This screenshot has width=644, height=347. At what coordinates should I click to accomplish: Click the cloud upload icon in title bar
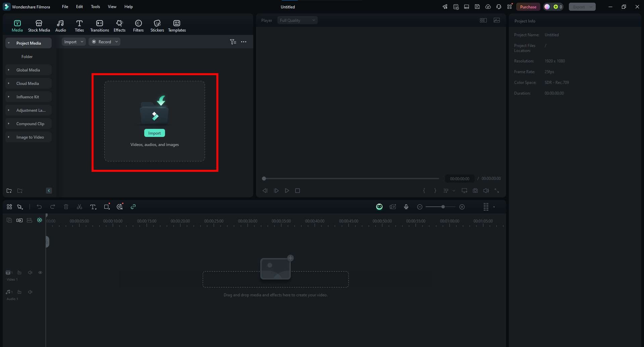tap(488, 7)
